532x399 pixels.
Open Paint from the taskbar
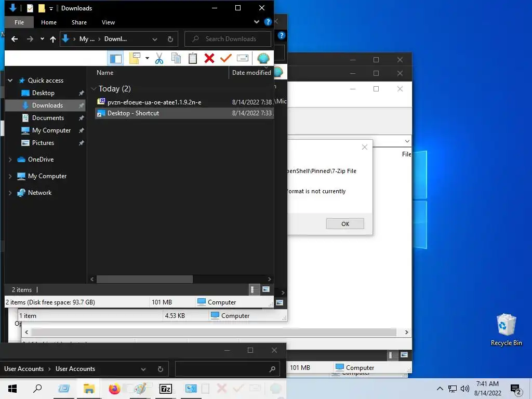pyautogui.click(x=140, y=389)
